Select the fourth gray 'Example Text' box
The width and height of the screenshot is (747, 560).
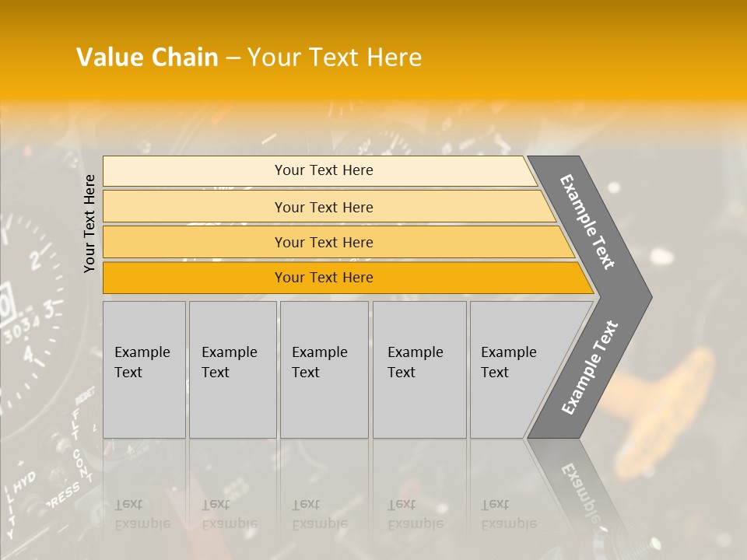(x=419, y=369)
